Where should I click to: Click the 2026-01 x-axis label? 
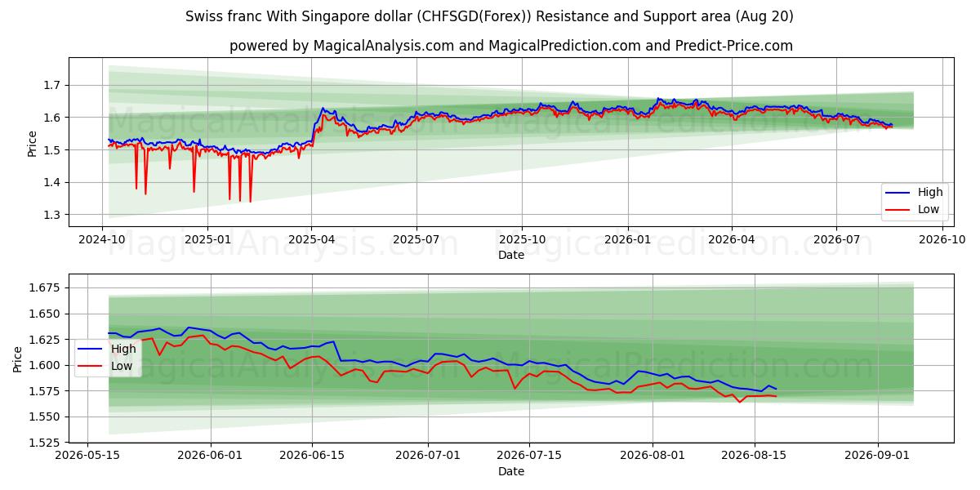tap(627, 240)
